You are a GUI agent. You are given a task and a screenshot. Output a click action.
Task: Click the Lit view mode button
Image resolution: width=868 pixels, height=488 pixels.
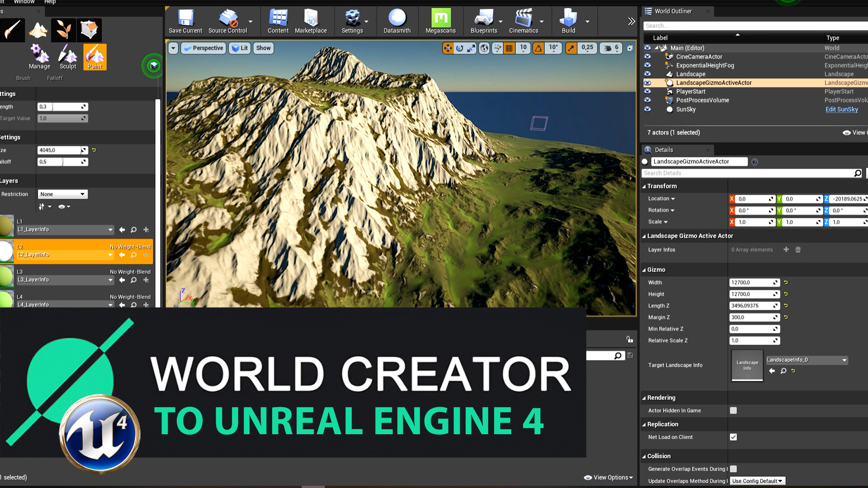pos(240,48)
